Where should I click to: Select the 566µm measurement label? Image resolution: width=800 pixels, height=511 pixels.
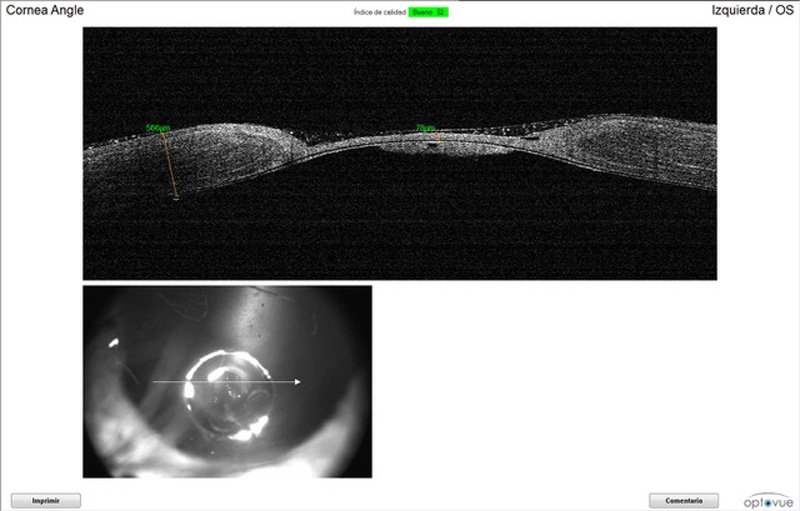[x=157, y=128]
